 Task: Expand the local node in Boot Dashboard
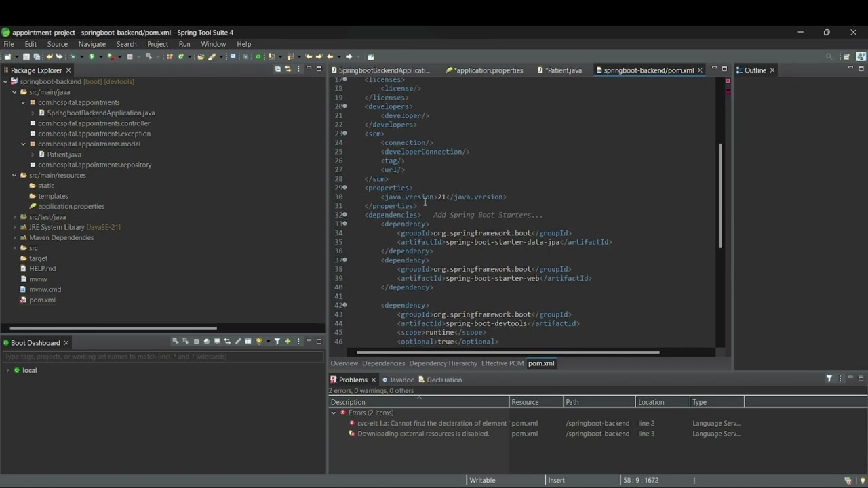[7, 370]
